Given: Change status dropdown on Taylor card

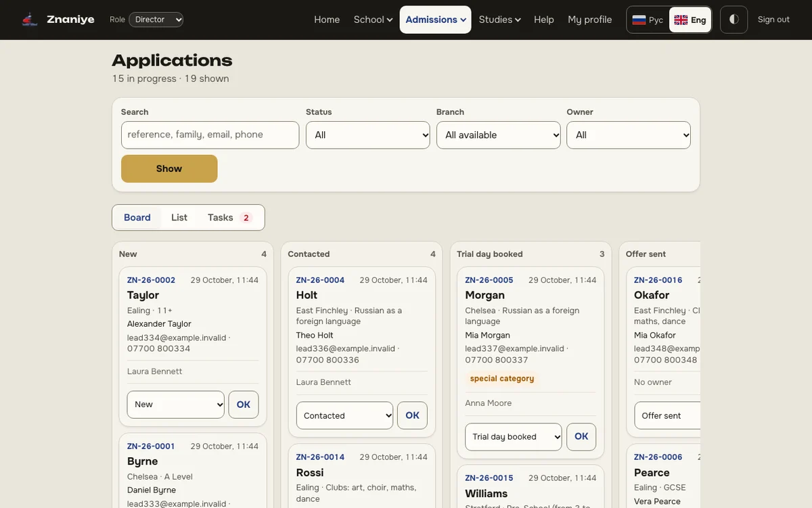Looking at the screenshot, I should tap(176, 405).
